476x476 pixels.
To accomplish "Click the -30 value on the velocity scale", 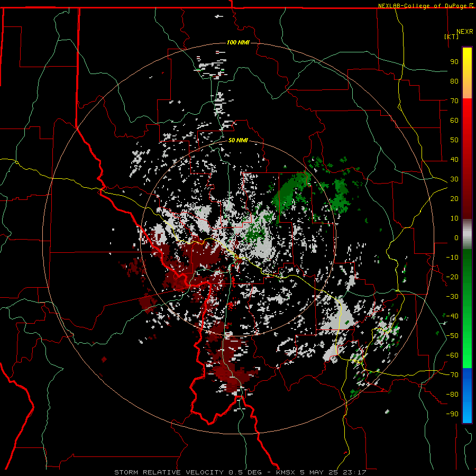I will (452, 297).
